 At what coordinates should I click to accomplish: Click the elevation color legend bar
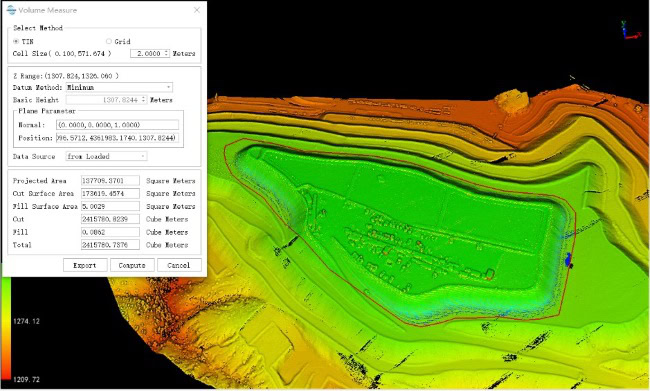pos(6,328)
